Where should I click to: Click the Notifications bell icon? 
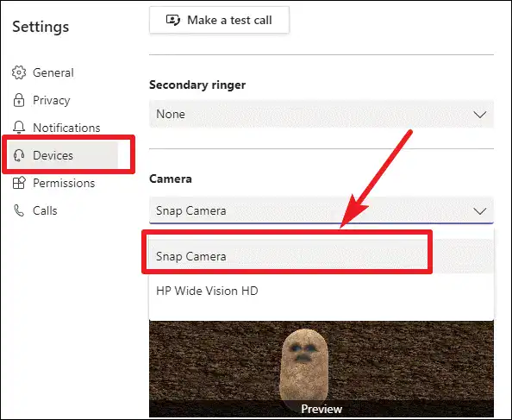tap(19, 128)
